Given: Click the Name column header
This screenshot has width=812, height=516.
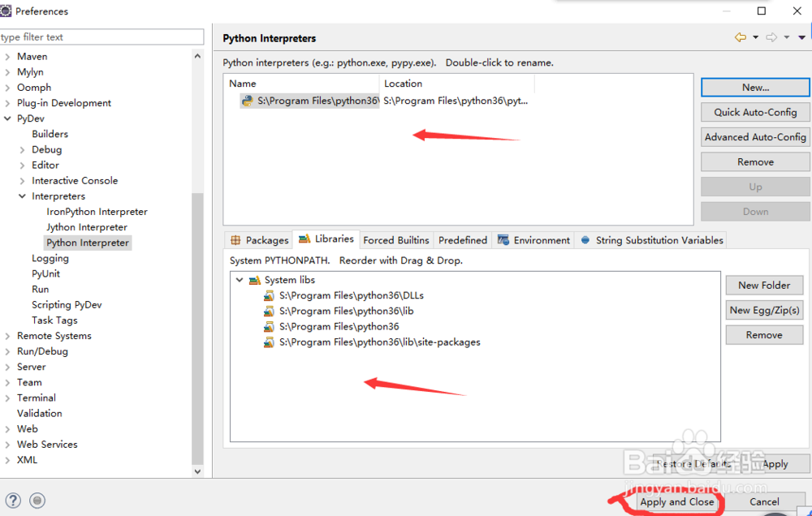Looking at the screenshot, I should click(x=301, y=84).
